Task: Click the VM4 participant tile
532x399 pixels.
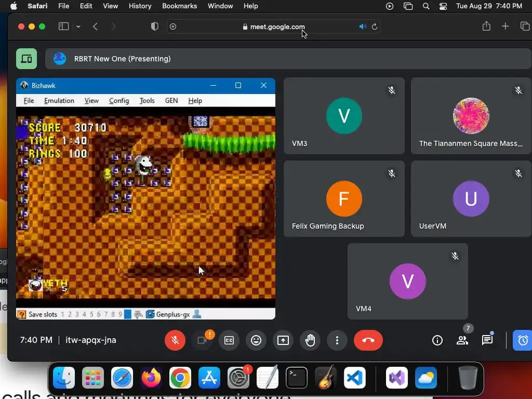Action: (x=407, y=281)
